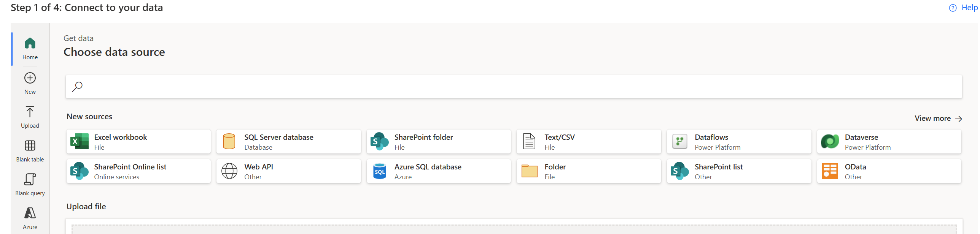Select the Azure sidebar item

30,218
